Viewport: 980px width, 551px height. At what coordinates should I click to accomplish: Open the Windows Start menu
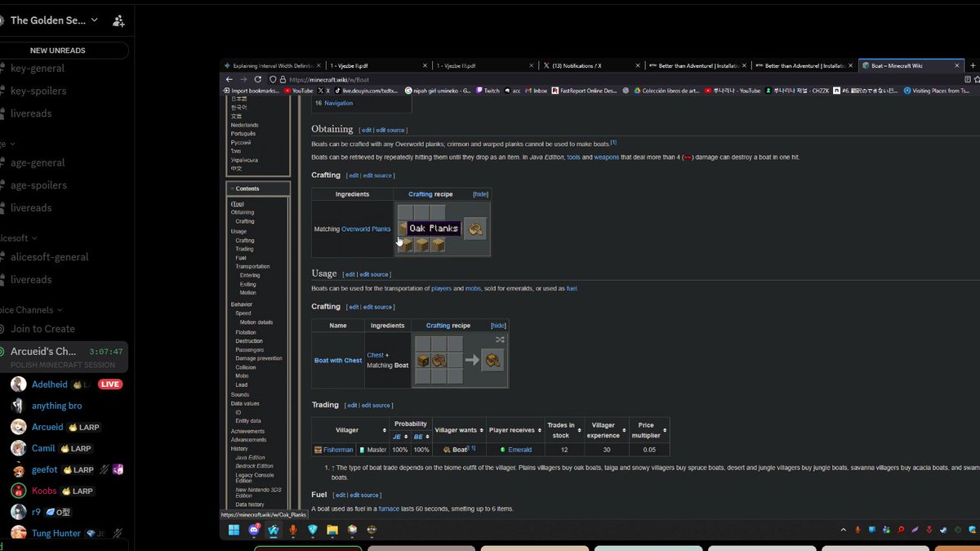[233, 530]
